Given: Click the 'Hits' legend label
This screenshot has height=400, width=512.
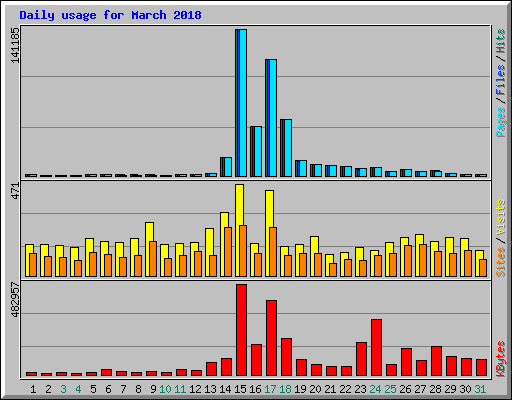Looking at the screenshot, I should pos(500,41).
